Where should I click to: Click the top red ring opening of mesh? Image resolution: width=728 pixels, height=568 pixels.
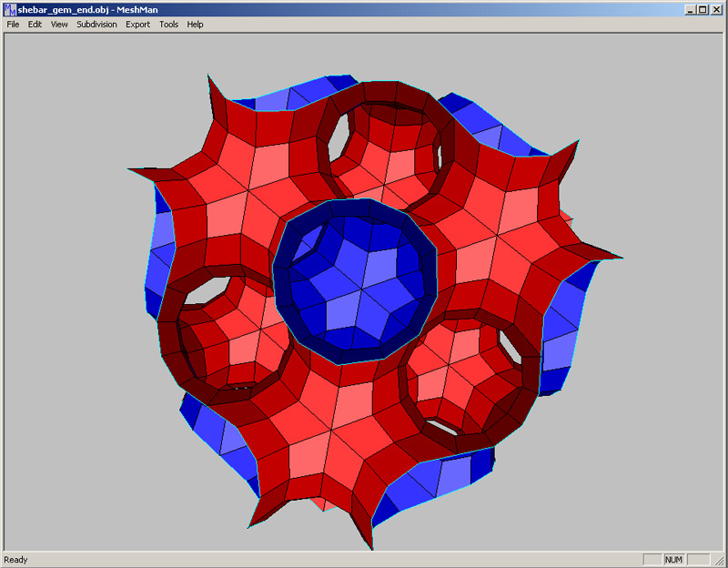click(x=385, y=144)
